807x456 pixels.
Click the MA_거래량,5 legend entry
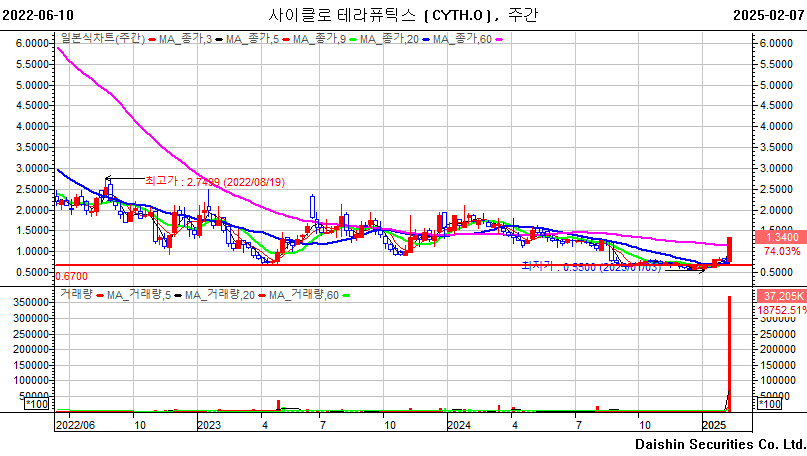139,295
